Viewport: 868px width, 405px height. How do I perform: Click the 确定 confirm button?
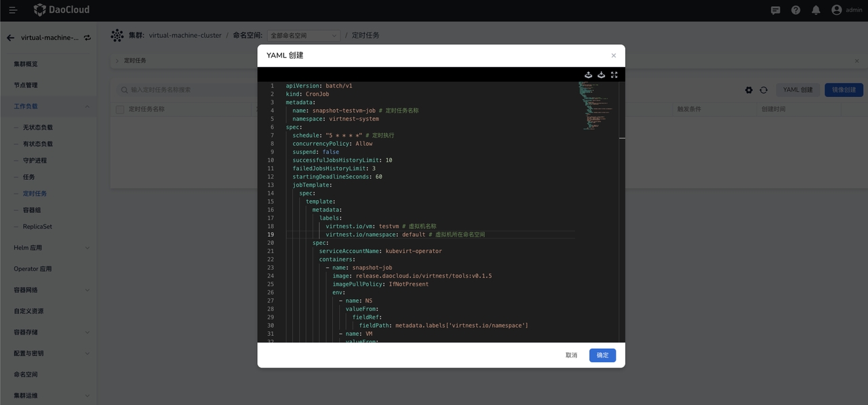602,355
